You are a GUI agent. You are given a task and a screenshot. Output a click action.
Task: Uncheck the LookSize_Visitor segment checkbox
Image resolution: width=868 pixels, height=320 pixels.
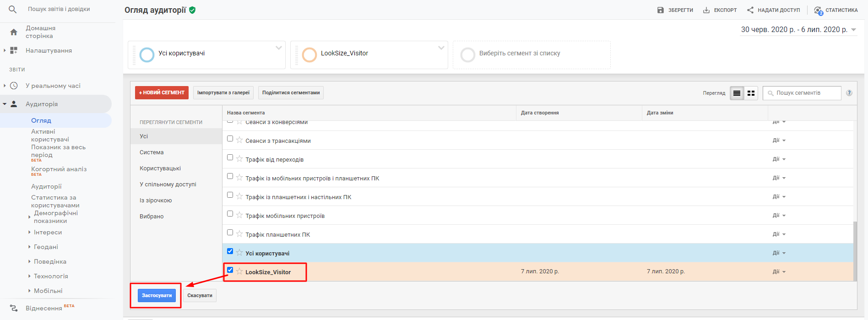[230, 270]
